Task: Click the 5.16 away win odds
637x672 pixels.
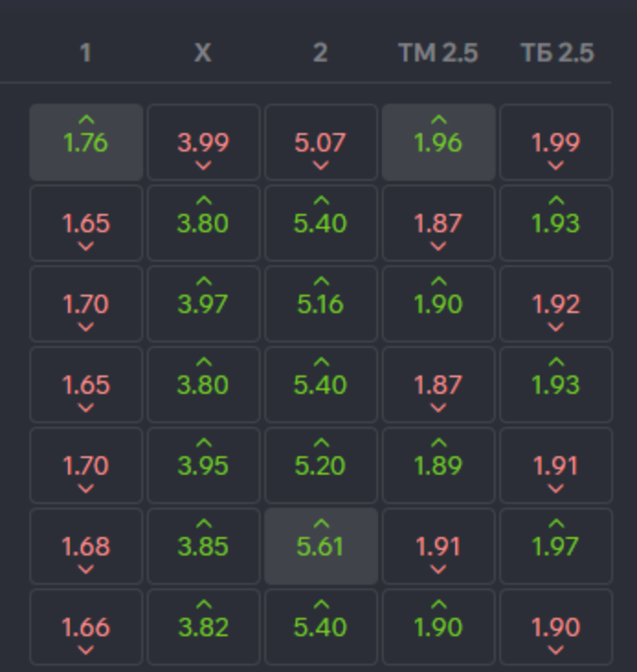Action: (x=321, y=304)
